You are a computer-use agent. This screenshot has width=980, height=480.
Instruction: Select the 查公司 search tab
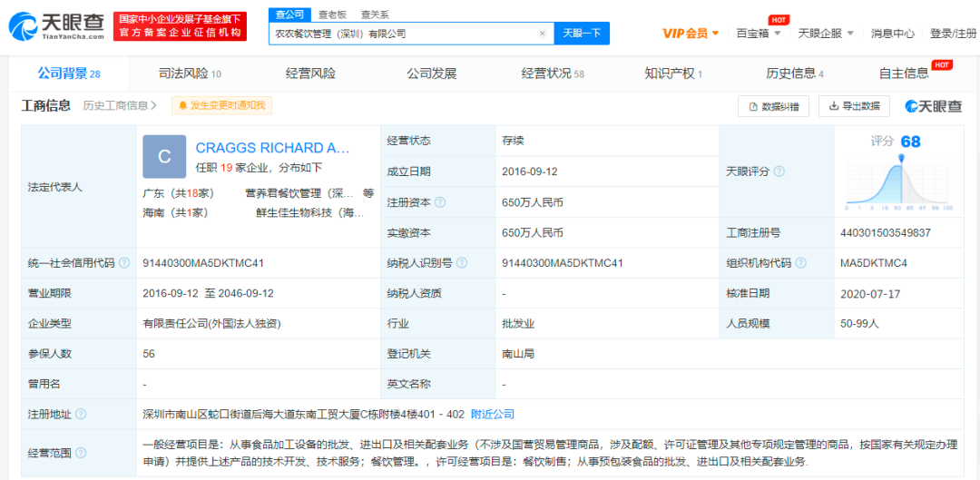289,14
